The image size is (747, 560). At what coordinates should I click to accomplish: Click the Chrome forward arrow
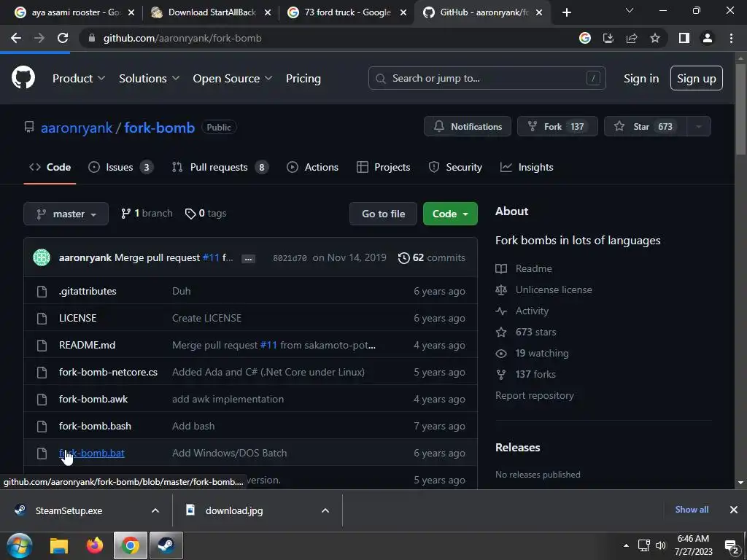(39, 38)
